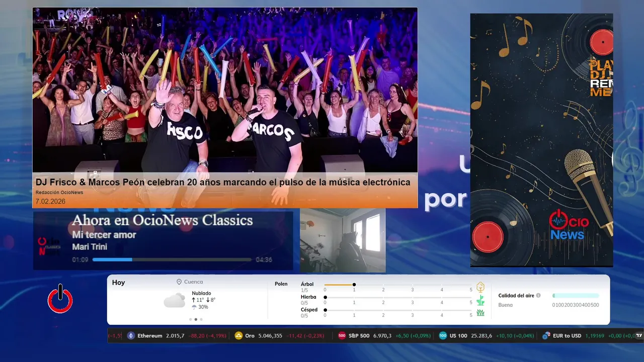The width and height of the screenshot is (644, 362).
Task: Click the EUR to USD flag icon
Action: (x=546, y=336)
